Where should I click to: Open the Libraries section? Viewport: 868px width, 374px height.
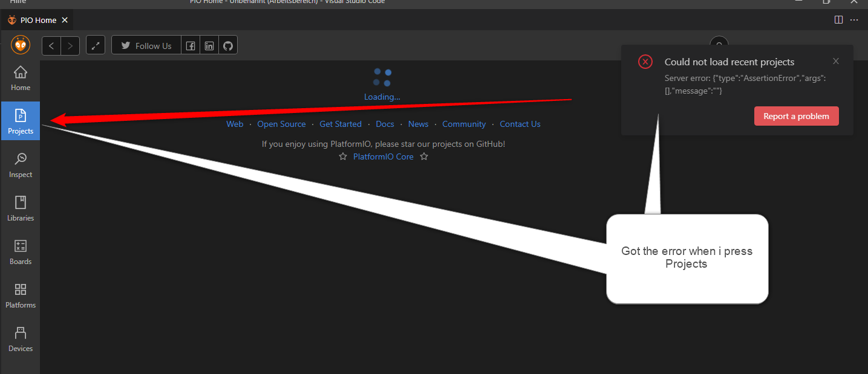pyautogui.click(x=20, y=208)
